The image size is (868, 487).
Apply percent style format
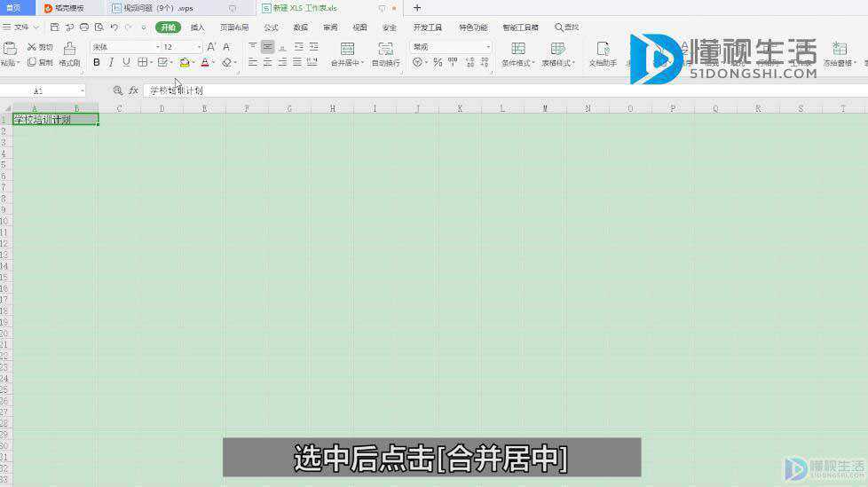438,62
